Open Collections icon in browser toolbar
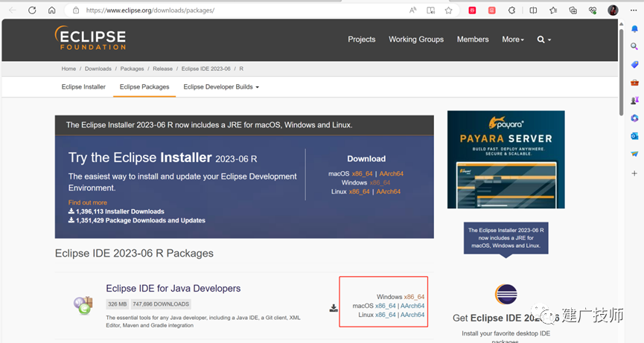This screenshot has height=343, width=644. (573, 10)
